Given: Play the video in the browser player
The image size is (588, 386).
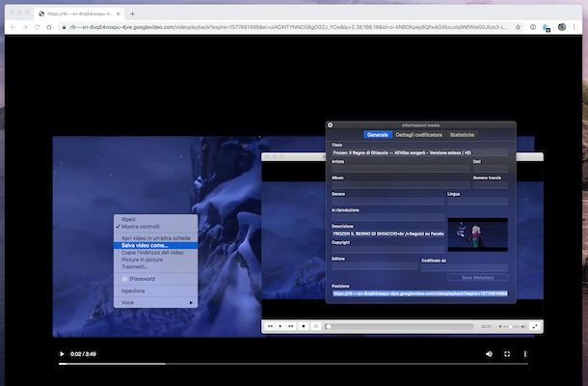Looking at the screenshot, I should 62,354.
